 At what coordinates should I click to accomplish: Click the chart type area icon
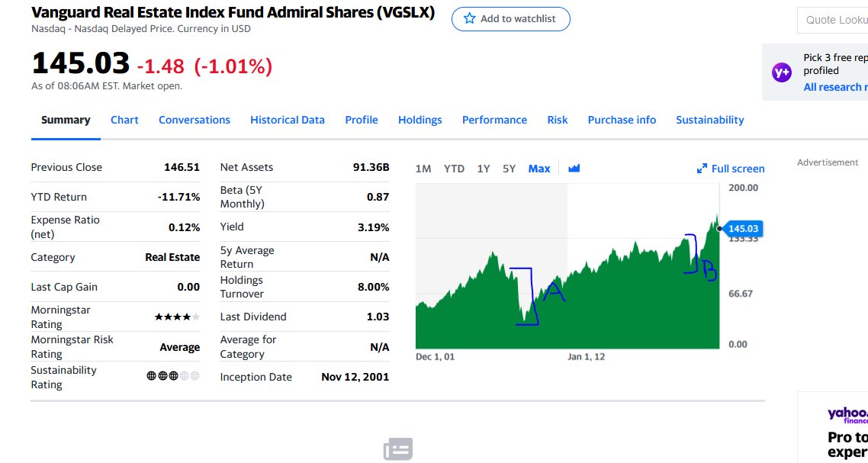point(574,168)
